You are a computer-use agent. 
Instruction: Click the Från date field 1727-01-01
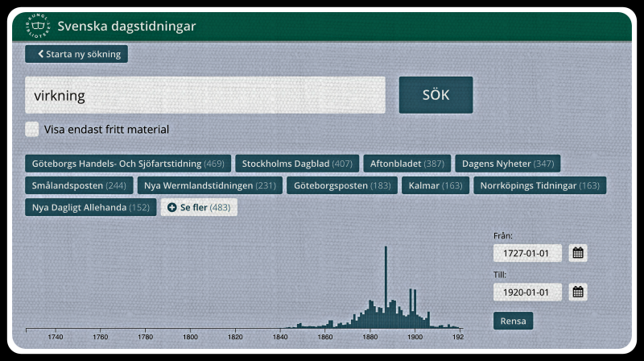click(527, 253)
